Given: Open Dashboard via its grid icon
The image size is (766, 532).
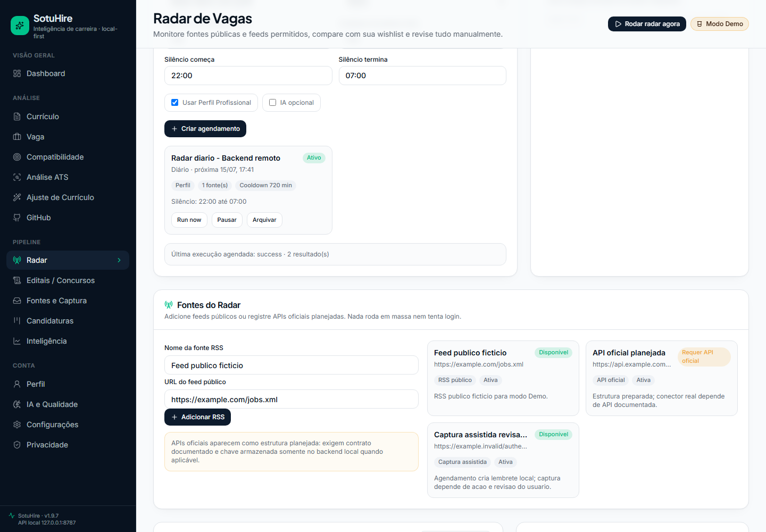Looking at the screenshot, I should 17,73.
